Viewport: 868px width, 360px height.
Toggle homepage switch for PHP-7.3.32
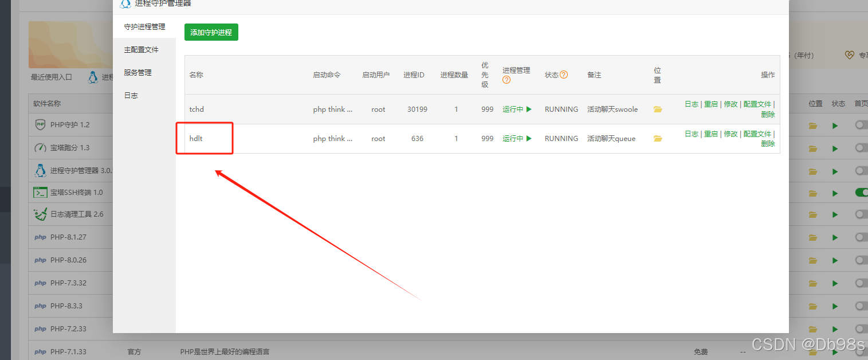862,283
